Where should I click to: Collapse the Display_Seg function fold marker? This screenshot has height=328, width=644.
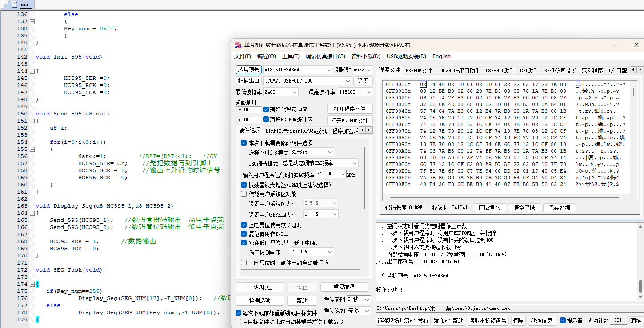coord(32,213)
